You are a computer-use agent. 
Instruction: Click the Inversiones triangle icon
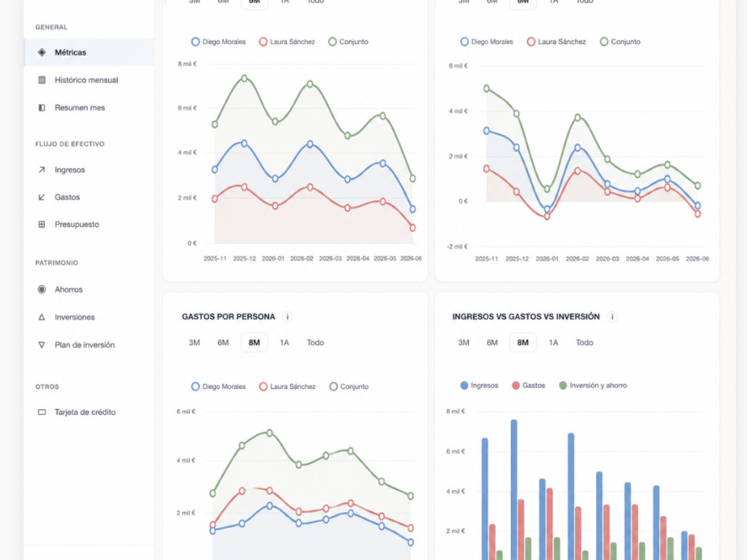[42, 317]
